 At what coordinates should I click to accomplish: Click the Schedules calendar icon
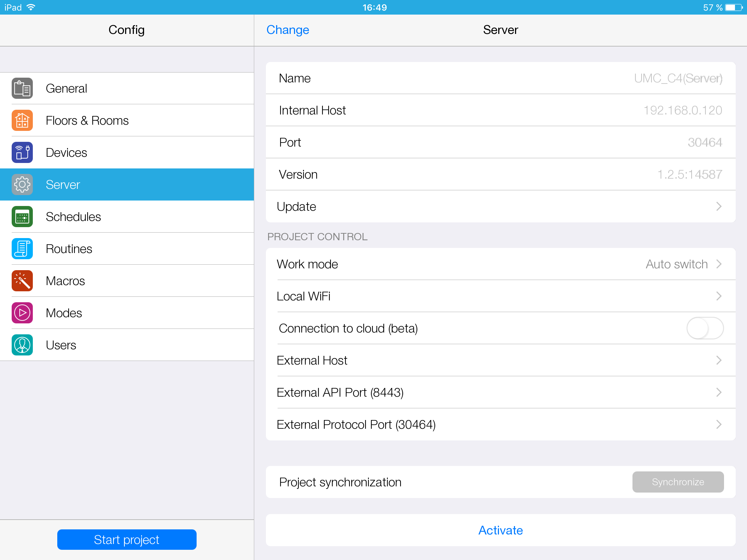(22, 217)
